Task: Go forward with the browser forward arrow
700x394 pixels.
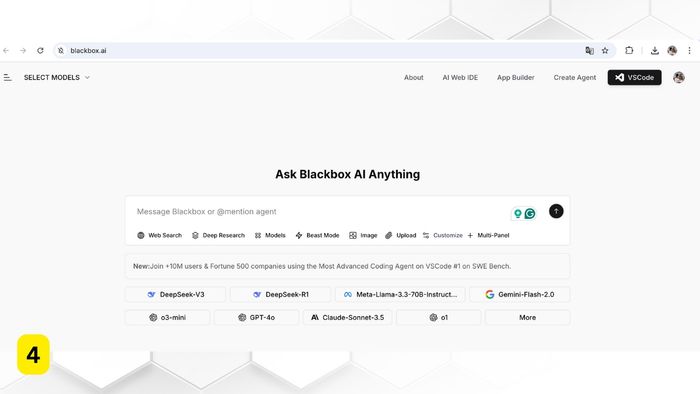Action: tap(23, 50)
